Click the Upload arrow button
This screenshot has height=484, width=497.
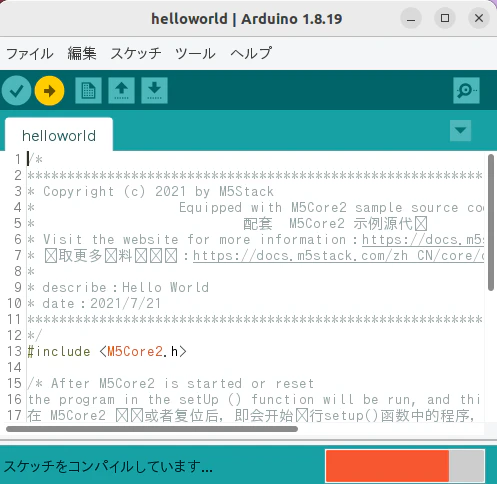[49, 91]
